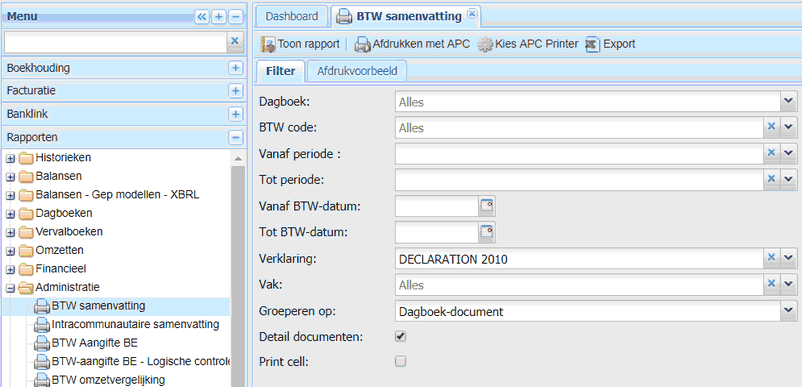Open the BTW code dropdown arrow

pyautogui.click(x=789, y=127)
